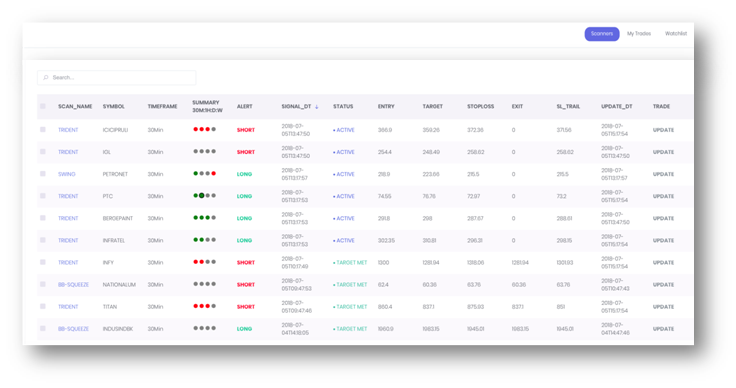Select the NATIONALUM symbol cell
736x388 pixels.
119,285
